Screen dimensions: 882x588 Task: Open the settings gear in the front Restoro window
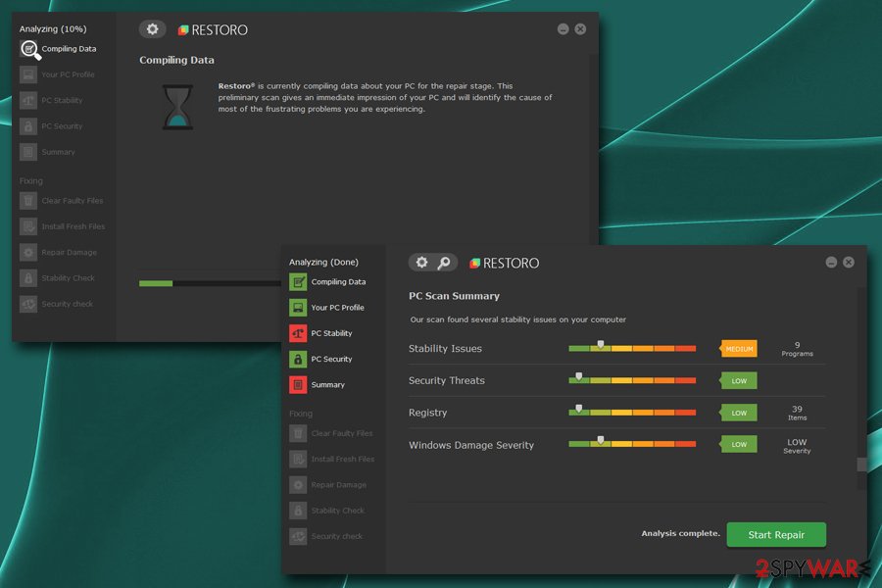coord(421,263)
